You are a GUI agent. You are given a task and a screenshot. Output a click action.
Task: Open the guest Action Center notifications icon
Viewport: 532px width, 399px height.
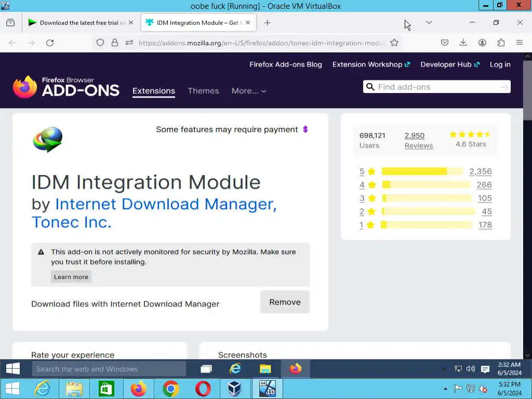click(x=485, y=369)
